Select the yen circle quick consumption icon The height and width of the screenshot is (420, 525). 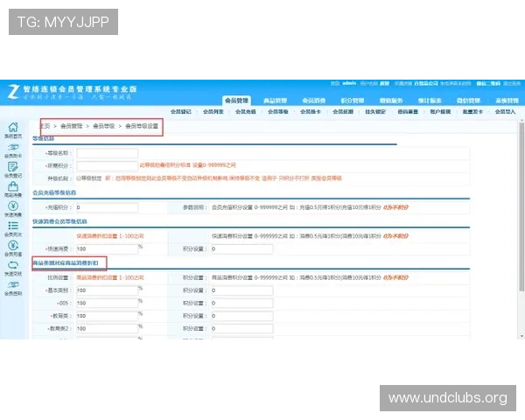(13, 206)
